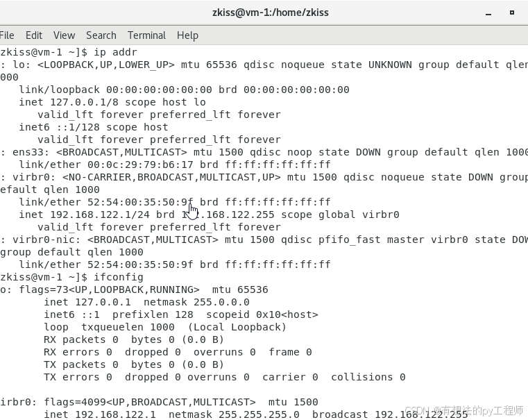This screenshot has height=420, width=528.
Task: Click 'ens33: <BROADCAST,MULTICAST>' interface text
Action: [x=100, y=152]
